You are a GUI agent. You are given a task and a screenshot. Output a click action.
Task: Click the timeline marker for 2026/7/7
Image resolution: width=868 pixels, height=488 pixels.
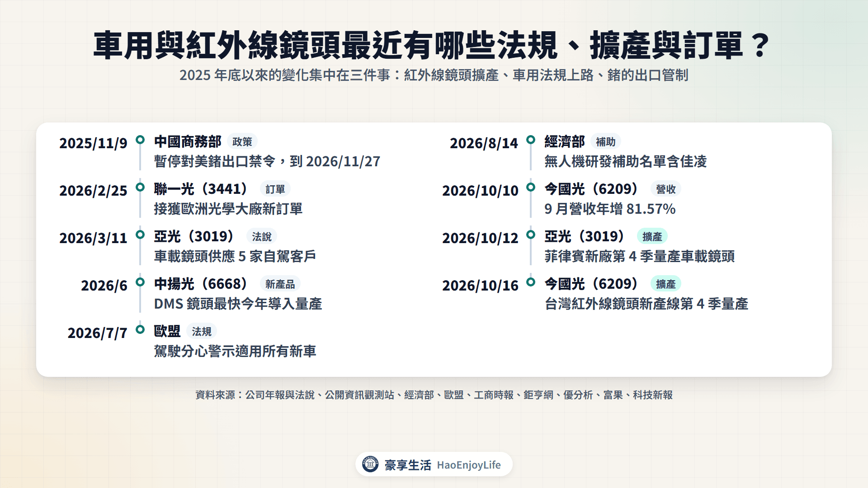(140, 329)
